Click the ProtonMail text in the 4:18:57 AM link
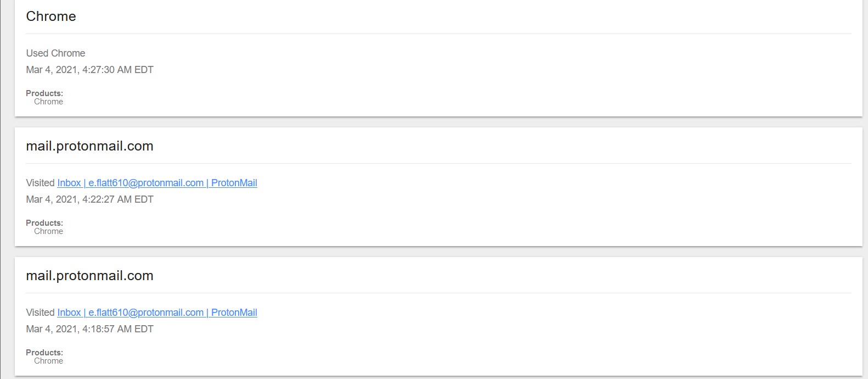Image resolution: width=868 pixels, height=379 pixels. [x=234, y=313]
